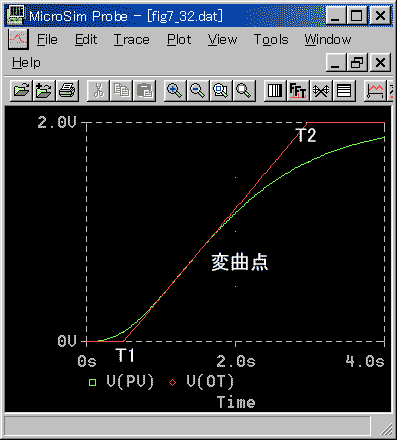Click the Add Trace icon
Screen dimensions: 397x440
coord(375,90)
